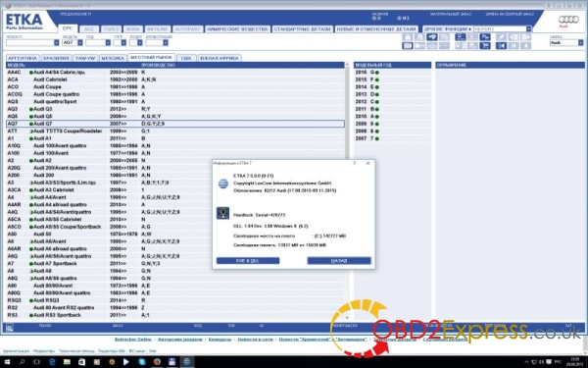588x368 pixels.
Task: Open the INFOLINE tab
Action: click(158, 28)
